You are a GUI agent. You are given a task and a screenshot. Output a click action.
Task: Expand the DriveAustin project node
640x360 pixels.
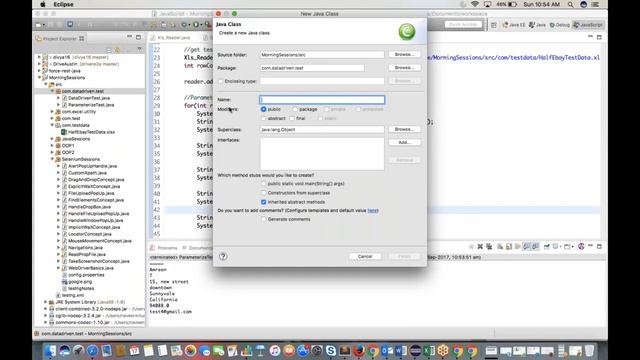click(x=40, y=64)
